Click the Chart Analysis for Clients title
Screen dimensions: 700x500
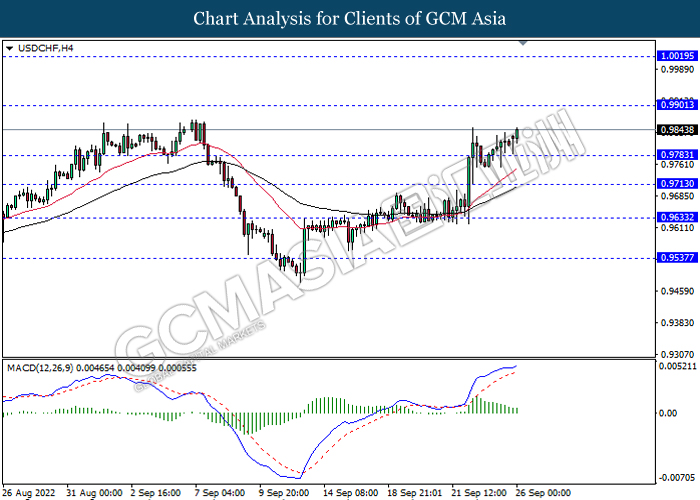[350, 19]
